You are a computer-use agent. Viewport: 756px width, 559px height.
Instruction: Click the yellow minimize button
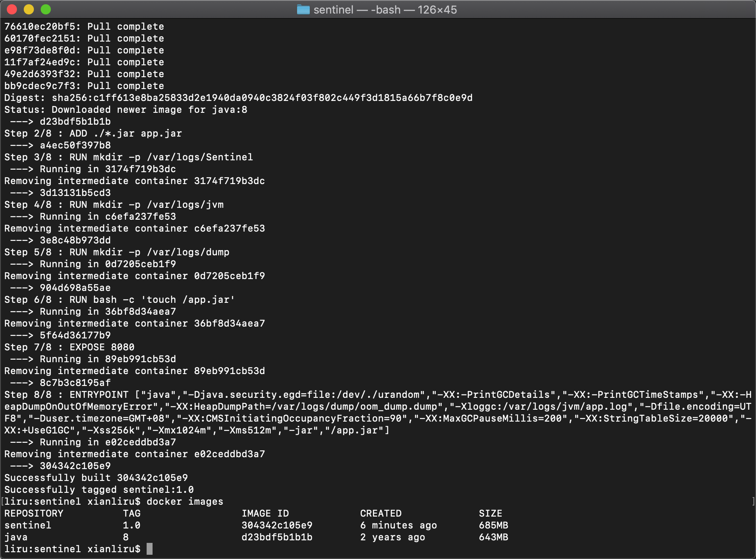(x=28, y=9)
